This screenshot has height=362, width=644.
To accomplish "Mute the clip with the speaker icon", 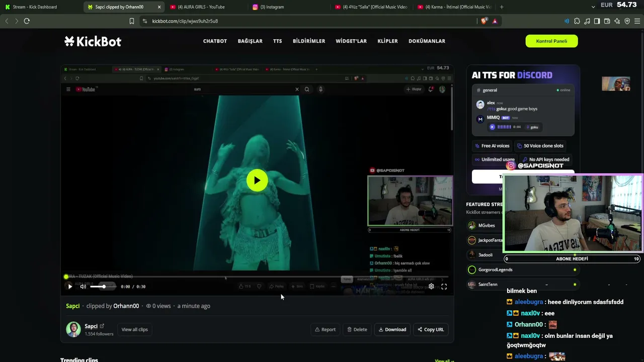I will [83, 287].
